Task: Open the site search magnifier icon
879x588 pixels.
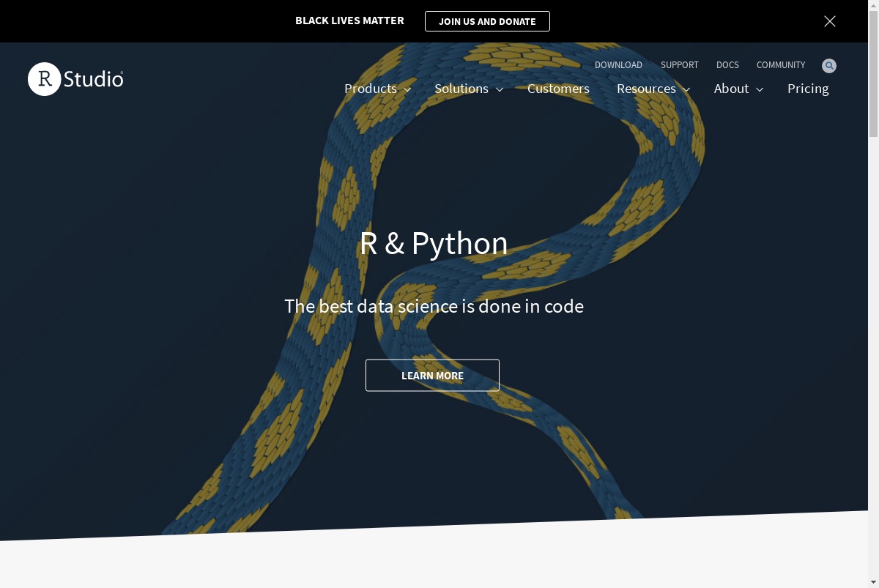Action: 829,66
